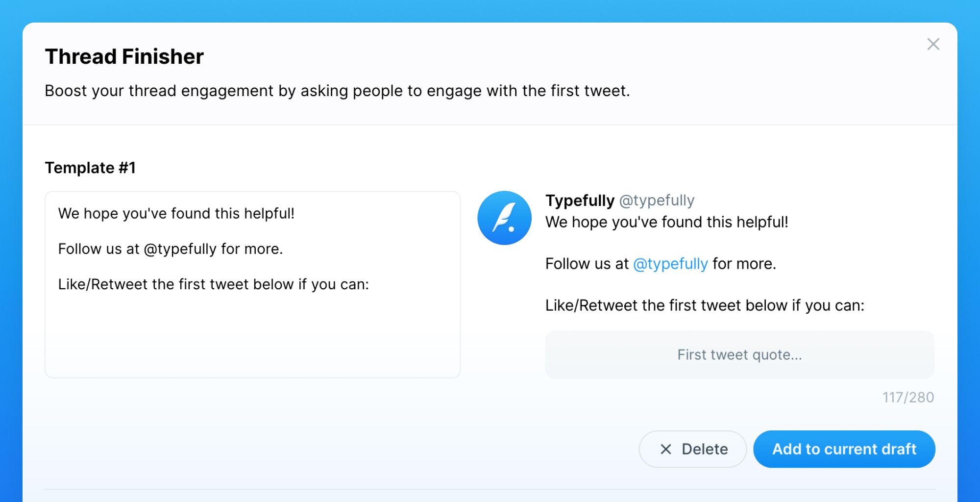Click the Template #1 heading
The image size is (980, 502).
click(x=90, y=168)
